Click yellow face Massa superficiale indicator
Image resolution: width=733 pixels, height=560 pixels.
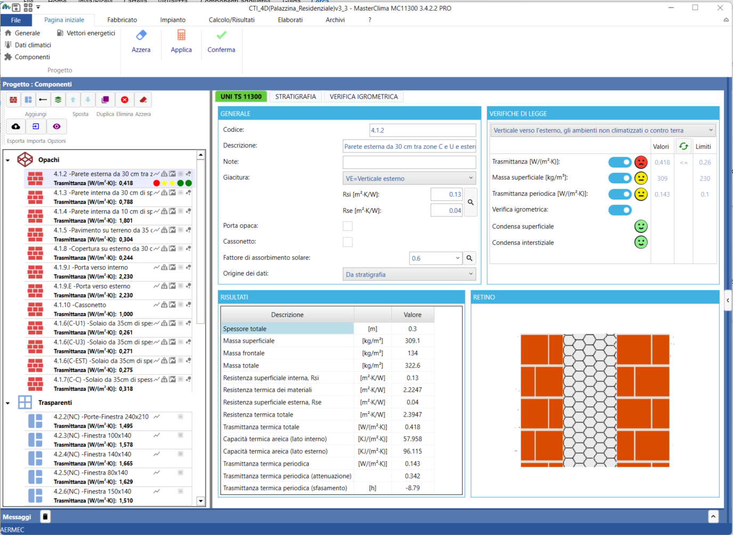pyautogui.click(x=641, y=178)
